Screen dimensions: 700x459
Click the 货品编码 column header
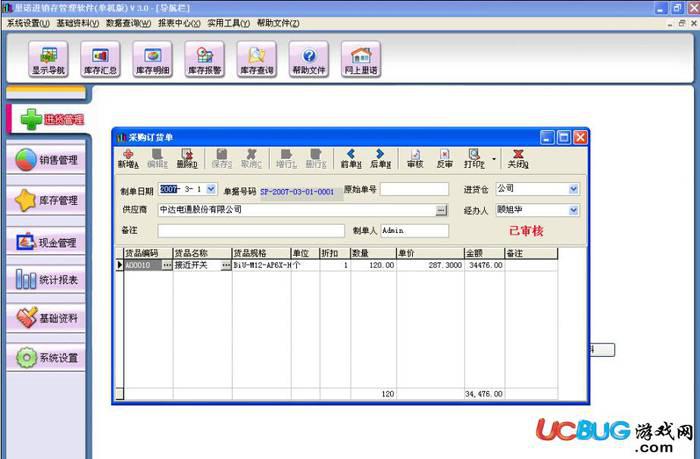(148, 253)
